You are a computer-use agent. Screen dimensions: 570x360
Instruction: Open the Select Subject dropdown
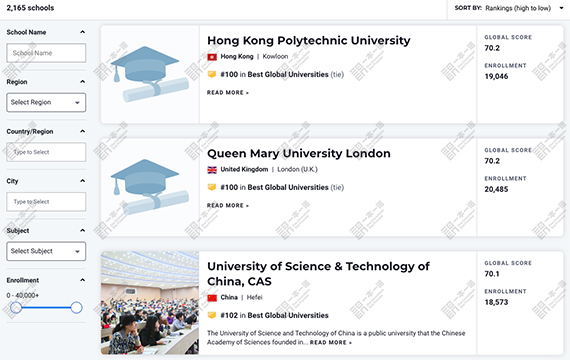(x=46, y=251)
